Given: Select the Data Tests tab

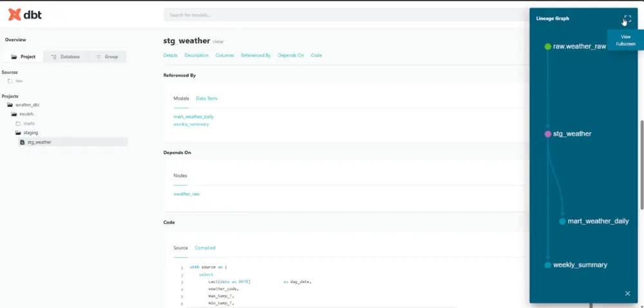Looking at the screenshot, I should (207, 99).
